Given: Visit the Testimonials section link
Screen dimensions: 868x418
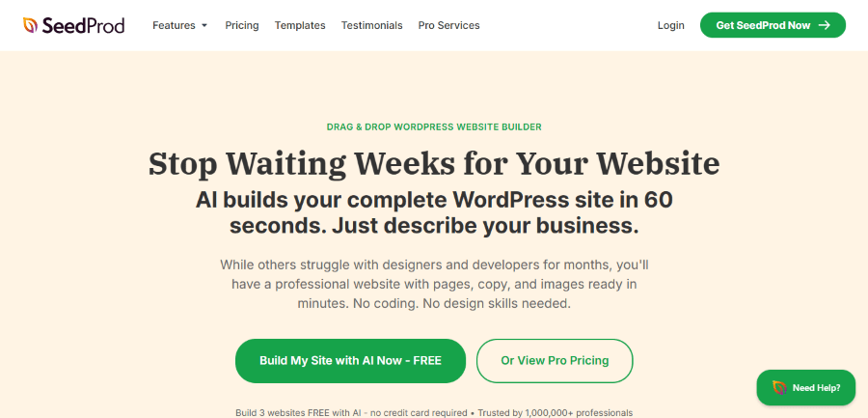Looking at the screenshot, I should 372,25.
